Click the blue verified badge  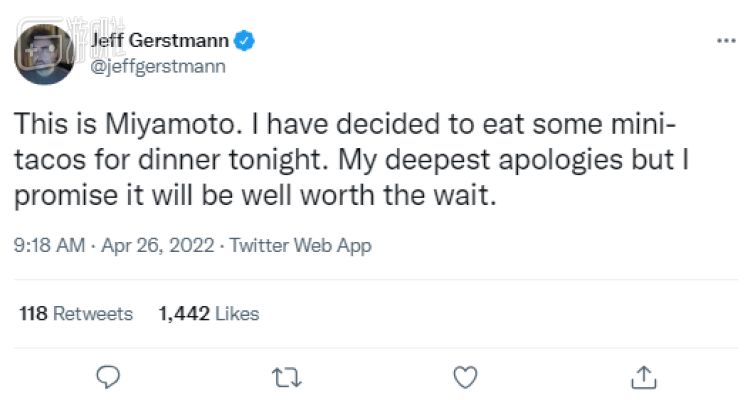tap(245, 41)
